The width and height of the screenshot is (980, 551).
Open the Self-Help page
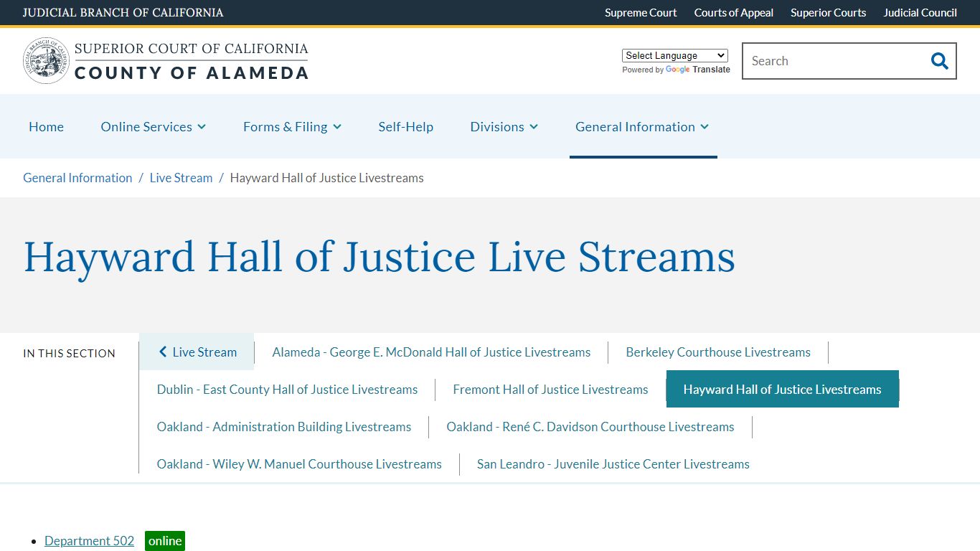(x=406, y=126)
